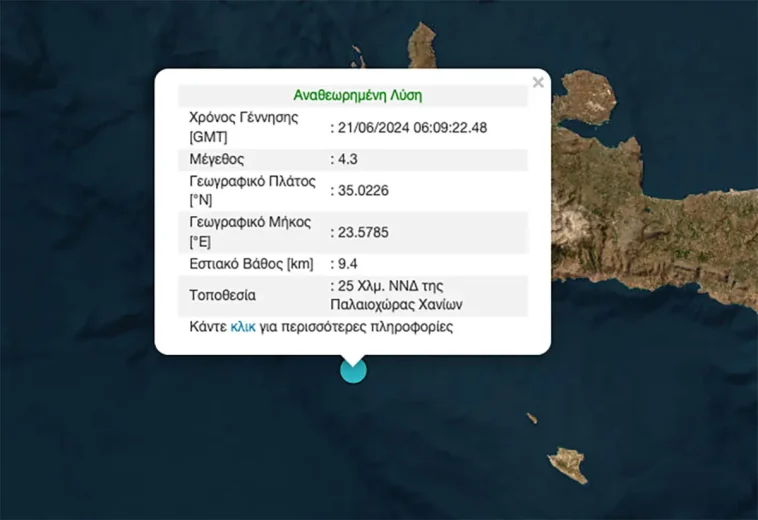Click the 'Μέγεθος' row label
This screenshot has height=520, width=758.
[217, 159]
